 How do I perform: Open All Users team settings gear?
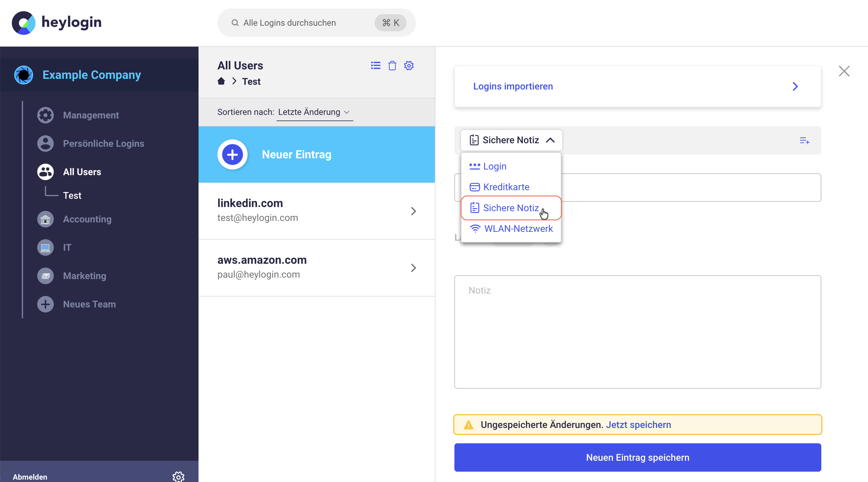point(409,65)
